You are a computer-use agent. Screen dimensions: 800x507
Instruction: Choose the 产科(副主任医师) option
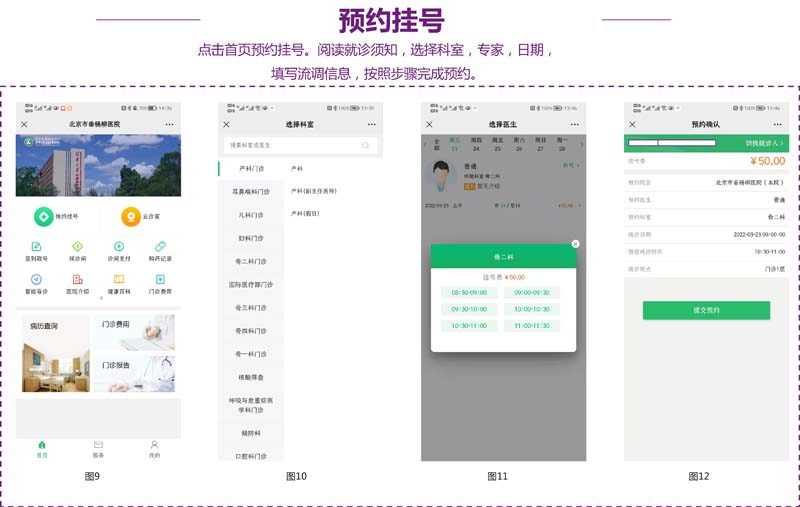point(314,190)
